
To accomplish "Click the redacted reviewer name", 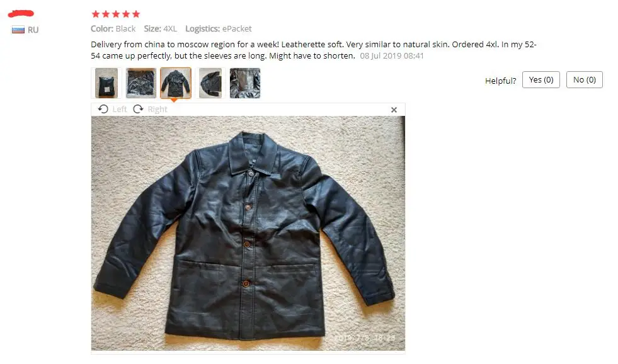I will tap(21, 14).
